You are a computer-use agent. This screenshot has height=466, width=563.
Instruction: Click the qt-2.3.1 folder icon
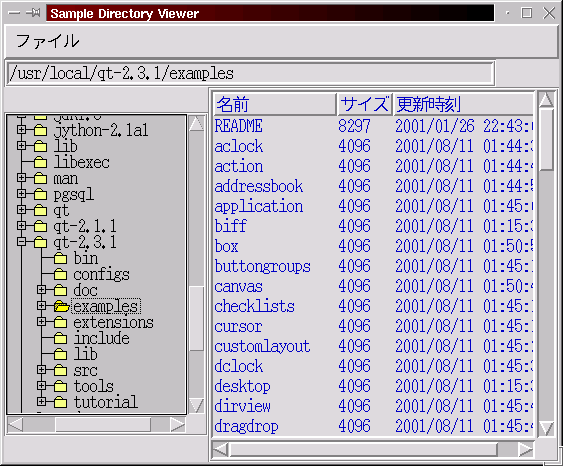[40, 242]
